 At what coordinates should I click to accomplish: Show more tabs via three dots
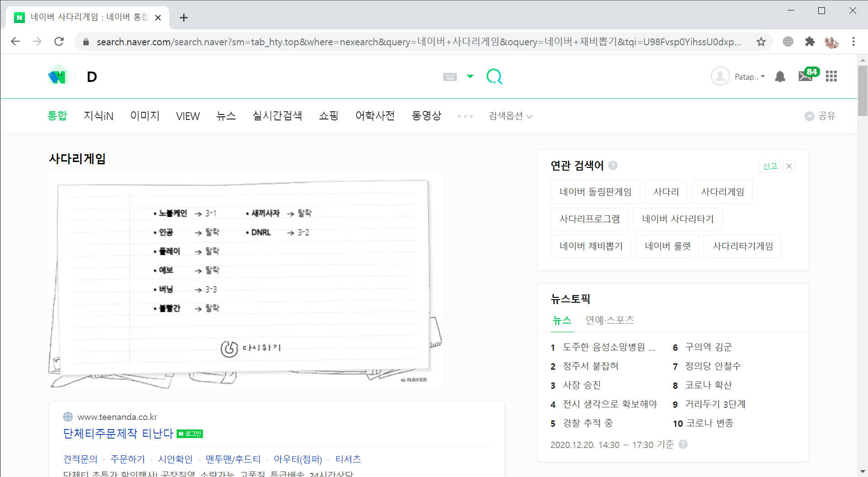[465, 116]
